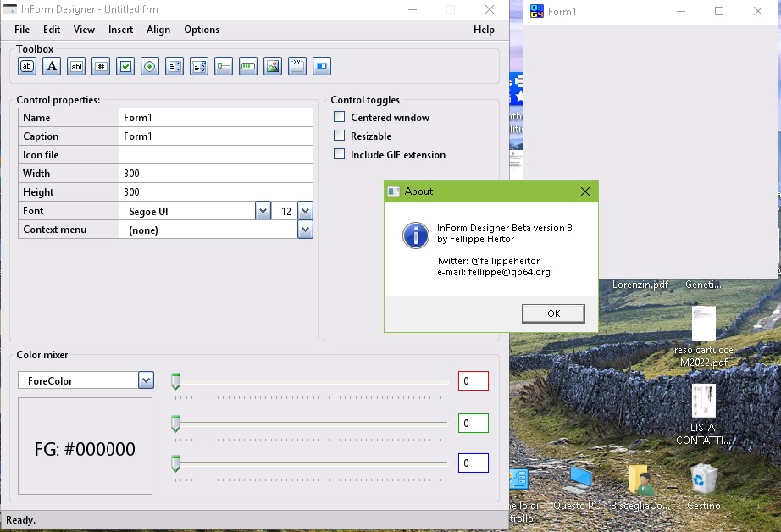Insert a PictureBox control from Toolbox
The width and height of the screenshot is (781, 532).
(x=272, y=66)
